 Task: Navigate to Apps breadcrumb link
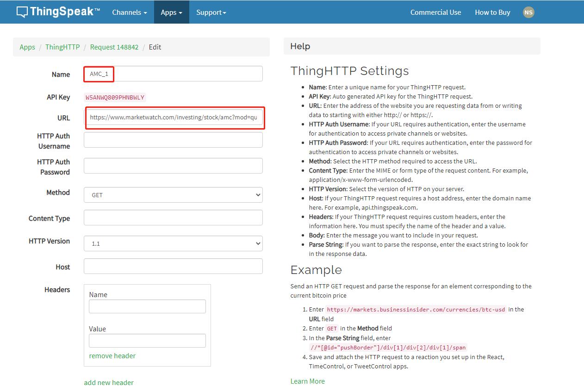click(27, 47)
